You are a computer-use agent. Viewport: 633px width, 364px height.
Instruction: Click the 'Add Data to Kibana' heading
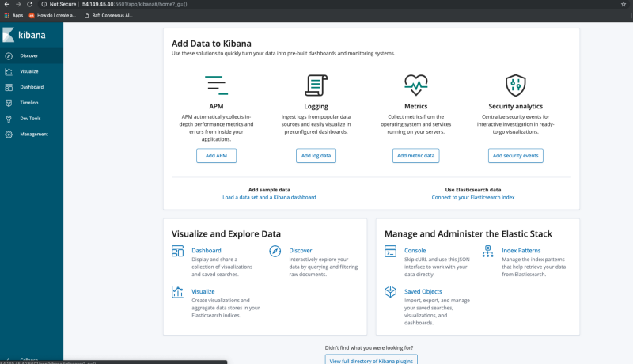(211, 44)
